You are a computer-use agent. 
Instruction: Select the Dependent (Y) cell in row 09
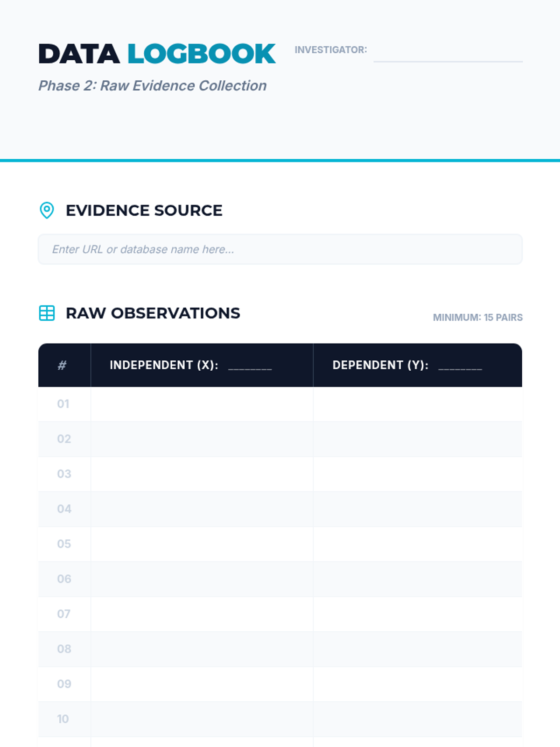click(417, 684)
